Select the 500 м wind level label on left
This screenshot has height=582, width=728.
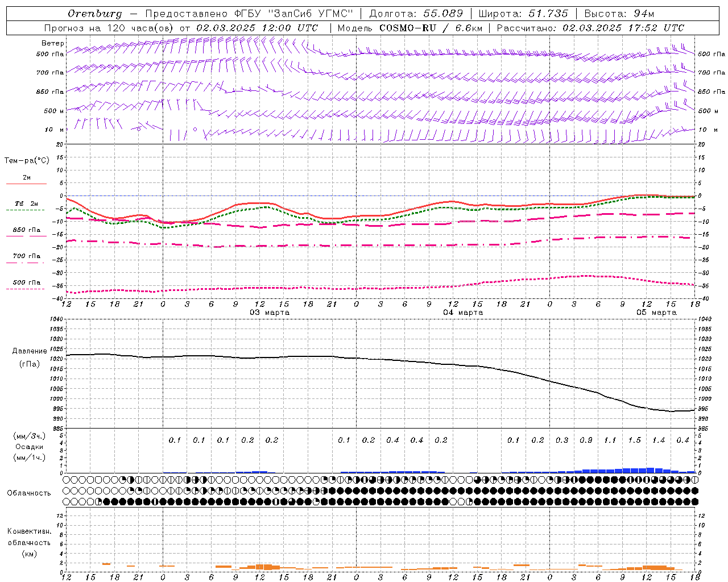click(54, 111)
